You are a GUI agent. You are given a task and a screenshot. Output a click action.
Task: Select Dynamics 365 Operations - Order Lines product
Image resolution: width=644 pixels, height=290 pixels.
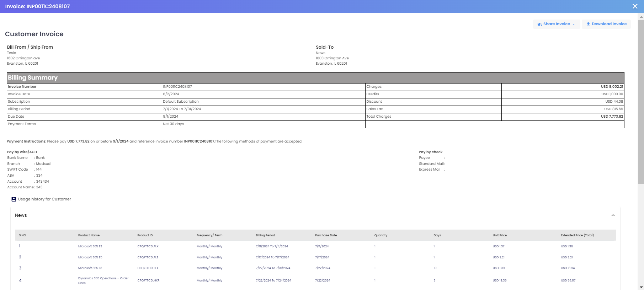tap(103, 280)
